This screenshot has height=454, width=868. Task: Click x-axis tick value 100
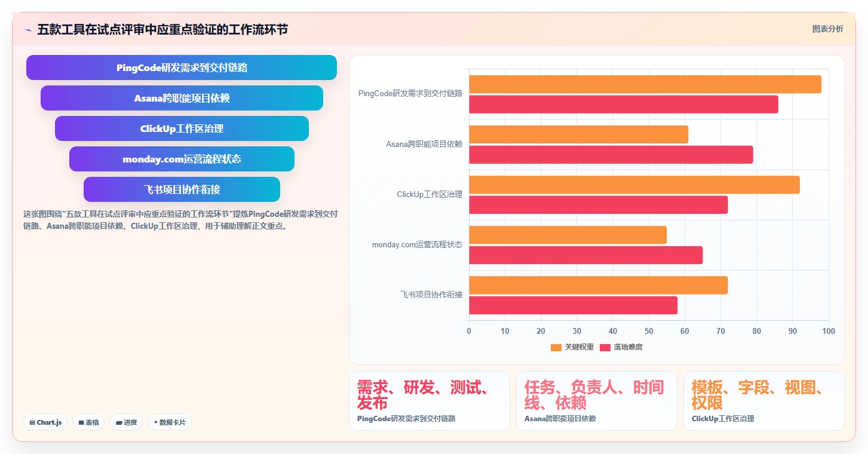pyautogui.click(x=829, y=331)
